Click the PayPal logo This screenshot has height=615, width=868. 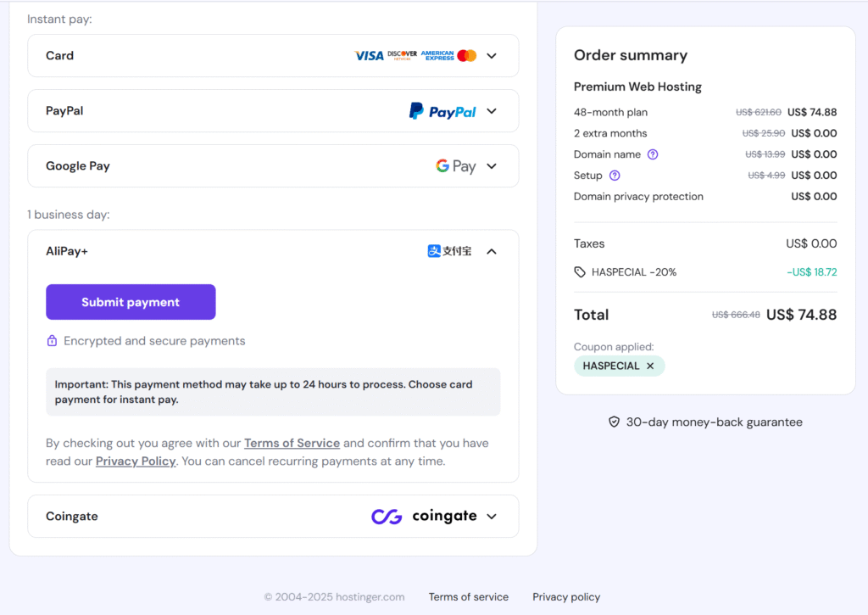coord(442,111)
